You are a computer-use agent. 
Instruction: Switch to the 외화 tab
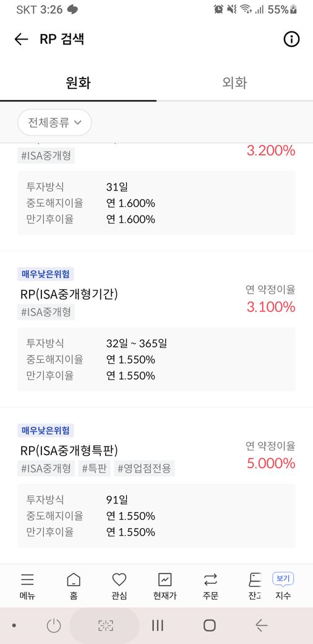[x=234, y=83]
